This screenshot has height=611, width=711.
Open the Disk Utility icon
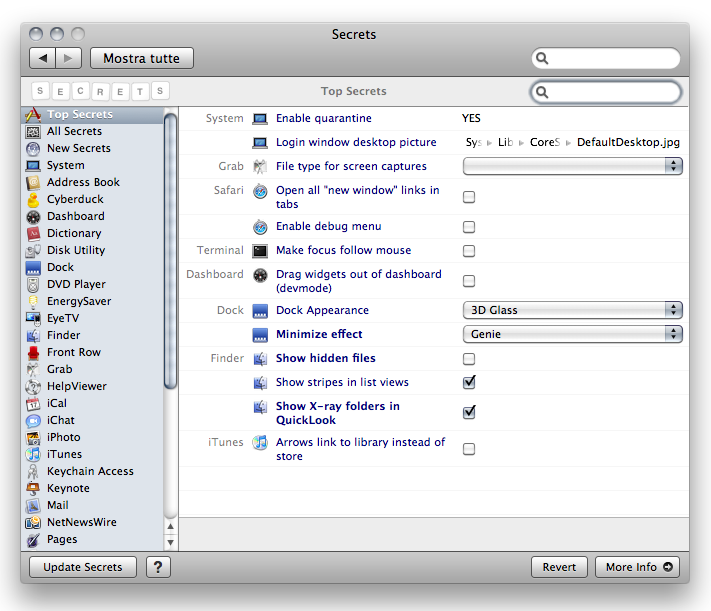(33, 250)
